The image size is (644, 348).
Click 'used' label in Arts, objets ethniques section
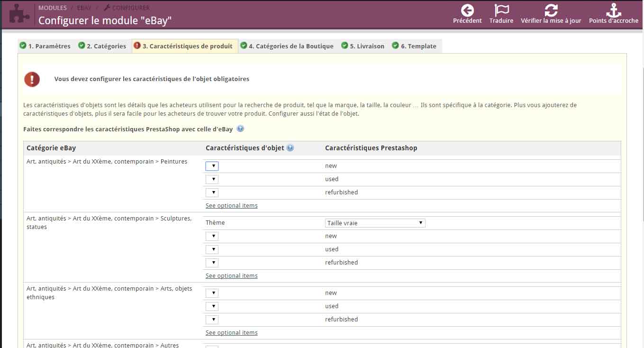click(332, 306)
